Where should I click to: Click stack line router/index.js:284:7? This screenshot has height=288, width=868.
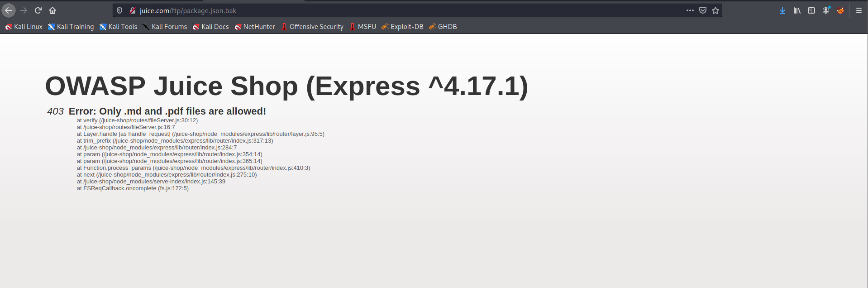[x=157, y=148]
